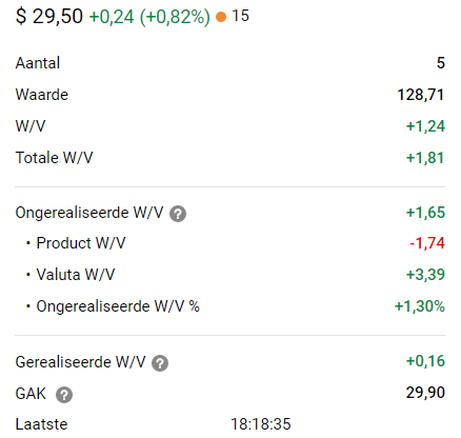Open help icon next to Gerealiseerde W/V
Screen dimensions: 461x438
pyautogui.click(x=160, y=363)
